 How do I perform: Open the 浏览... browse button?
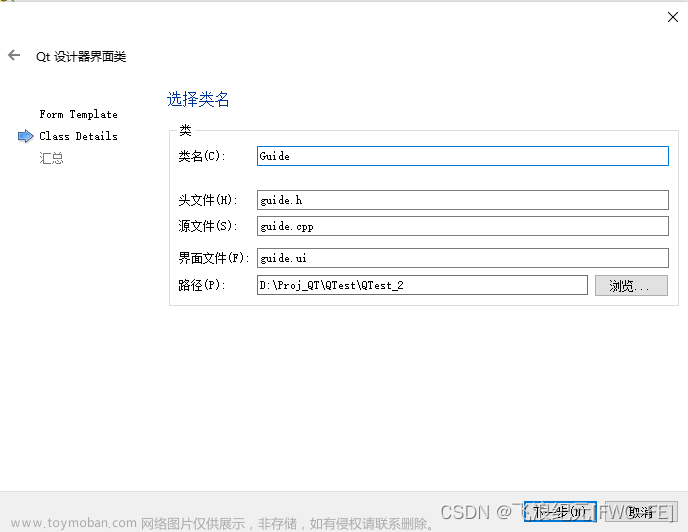coord(631,286)
